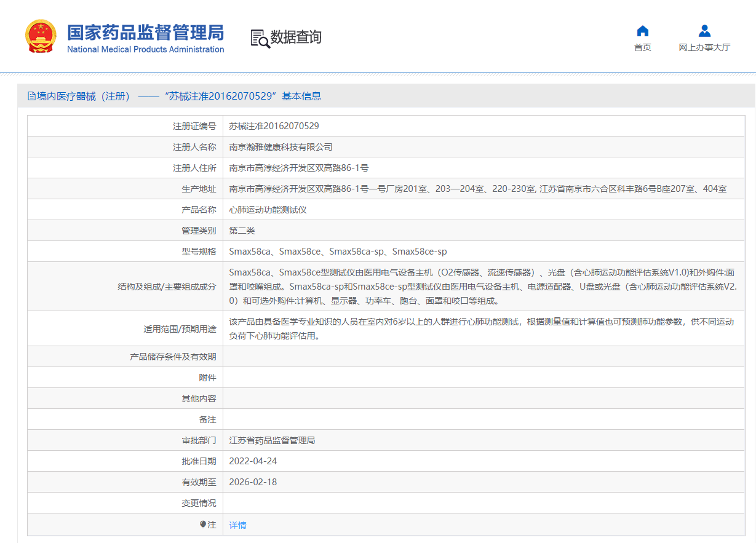Screen dimensions: 756x543
Task: Click the 注册人住所 row label
Action: point(194,168)
